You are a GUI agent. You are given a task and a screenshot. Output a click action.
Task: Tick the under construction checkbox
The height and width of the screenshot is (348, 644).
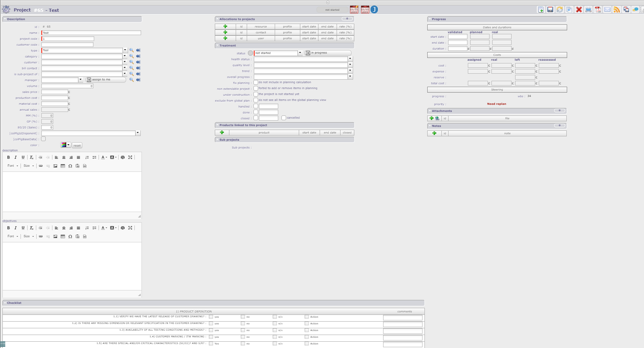[x=256, y=94]
